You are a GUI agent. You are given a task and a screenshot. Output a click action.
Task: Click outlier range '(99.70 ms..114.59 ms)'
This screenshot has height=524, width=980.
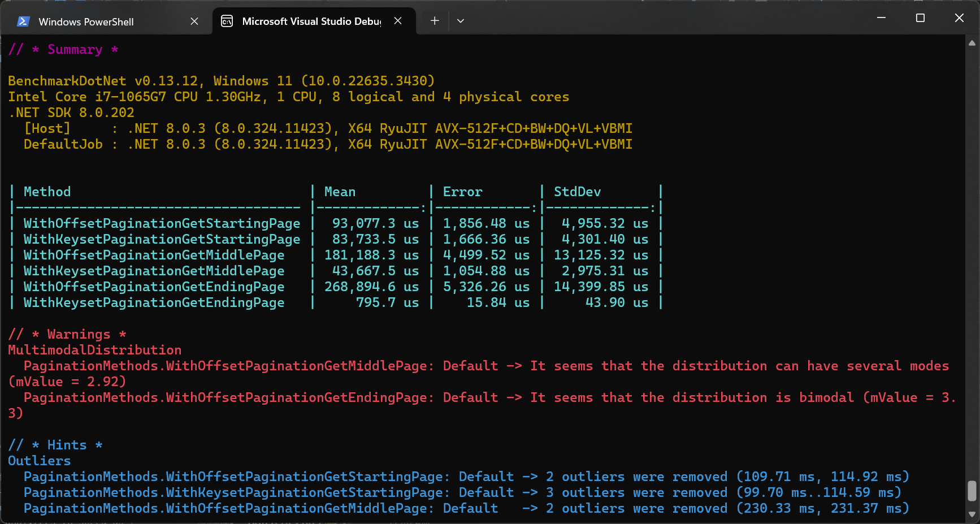click(x=819, y=493)
